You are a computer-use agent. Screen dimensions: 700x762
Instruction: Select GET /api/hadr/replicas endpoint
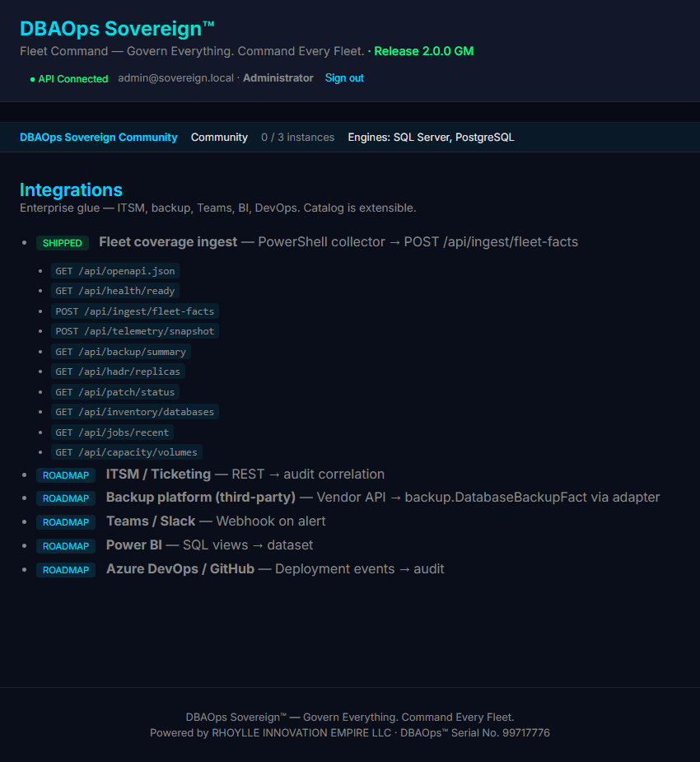coord(118,372)
